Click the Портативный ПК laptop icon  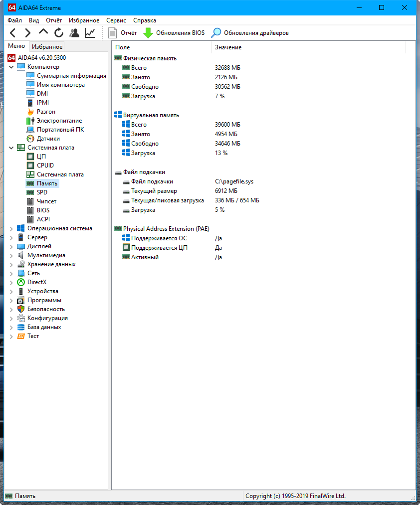[30, 130]
